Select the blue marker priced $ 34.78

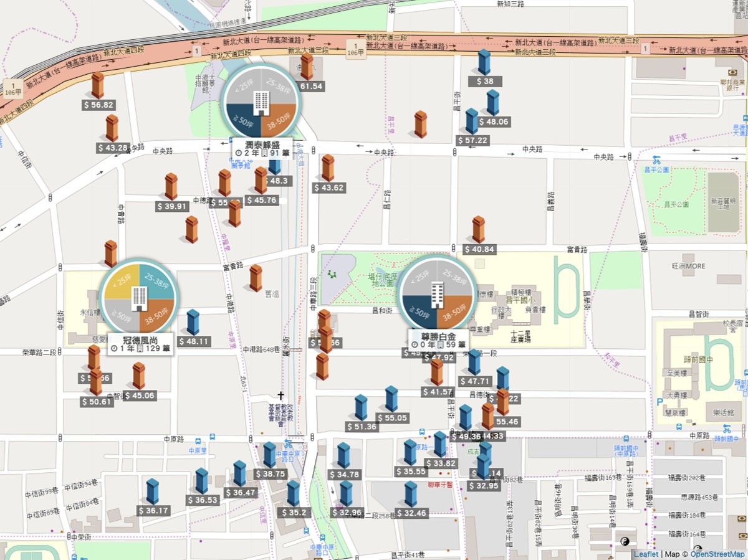(x=343, y=455)
